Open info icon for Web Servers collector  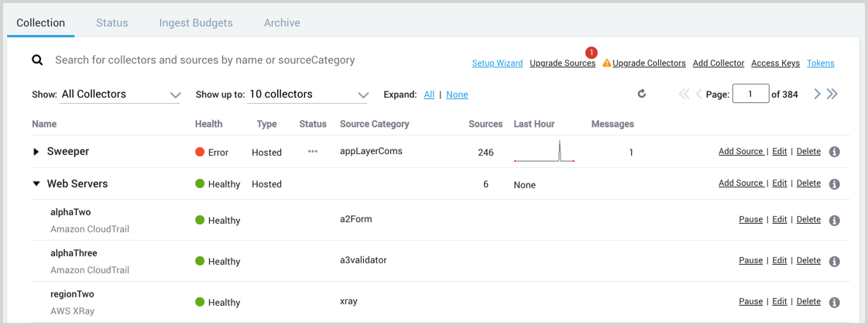(834, 184)
